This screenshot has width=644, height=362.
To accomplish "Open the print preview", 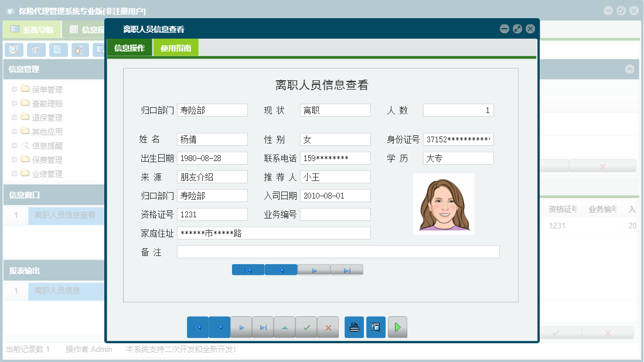I will pyautogui.click(x=376, y=327).
